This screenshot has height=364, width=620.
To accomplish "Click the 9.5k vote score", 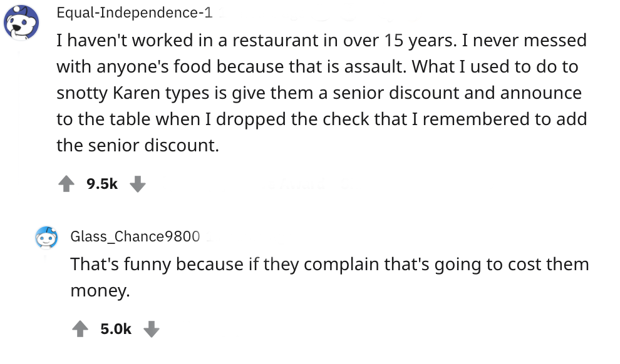I will [101, 184].
